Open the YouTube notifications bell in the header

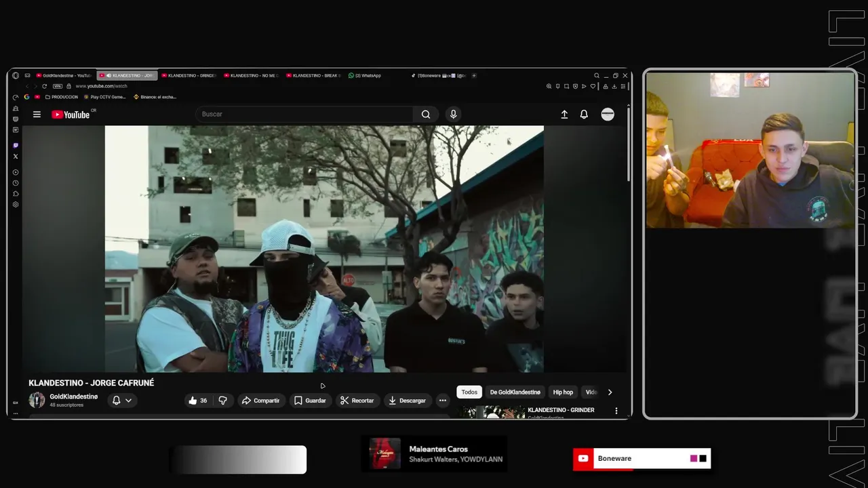point(584,115)
